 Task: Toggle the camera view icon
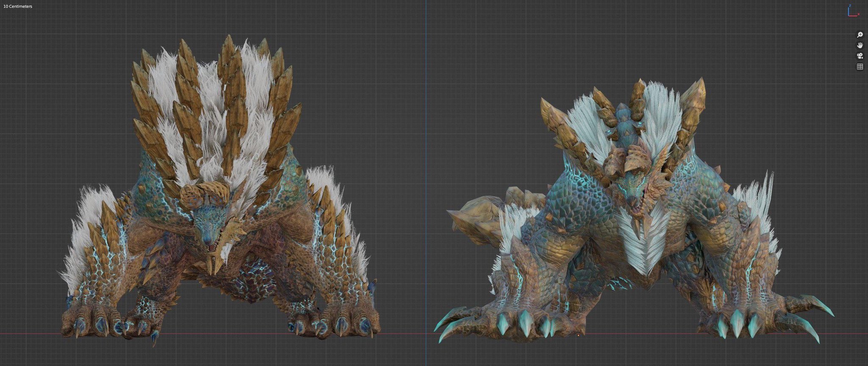tap(860, 56)
